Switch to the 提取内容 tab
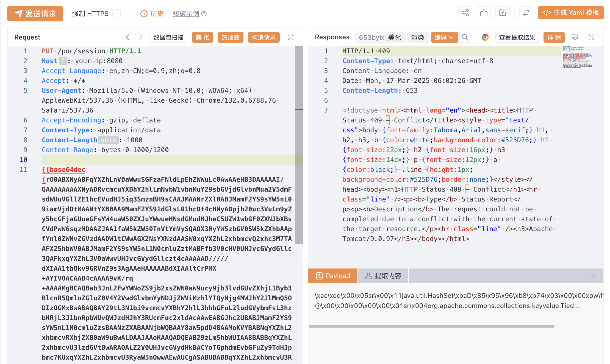Screen dimensions: 610x364 [x=383, y=276]
